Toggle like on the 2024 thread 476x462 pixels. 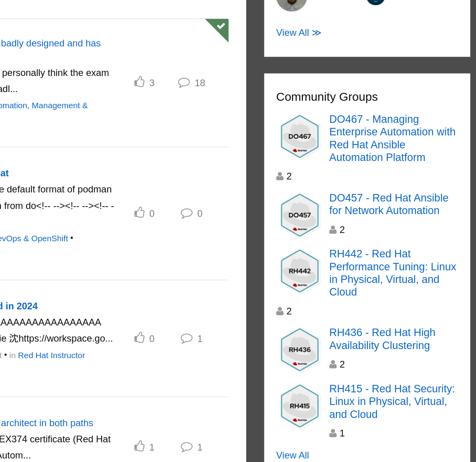pyautogui.click(x=140, y=336)
